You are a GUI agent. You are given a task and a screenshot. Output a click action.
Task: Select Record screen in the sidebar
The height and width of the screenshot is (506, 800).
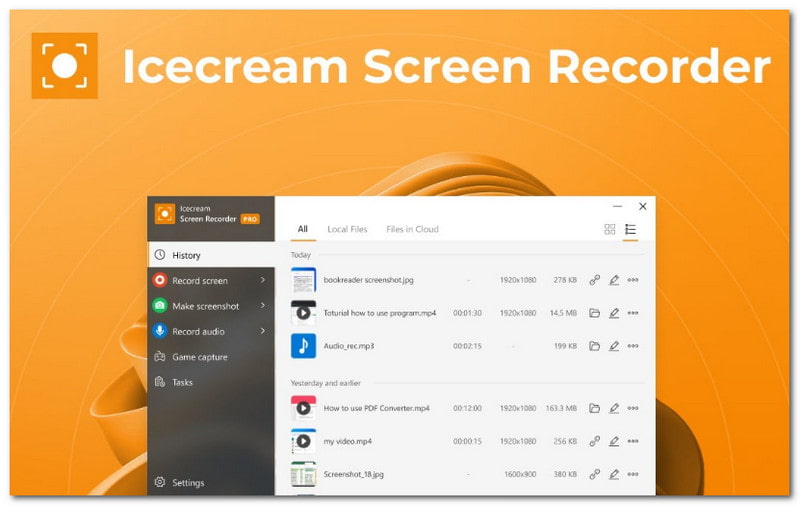point(211,280)
